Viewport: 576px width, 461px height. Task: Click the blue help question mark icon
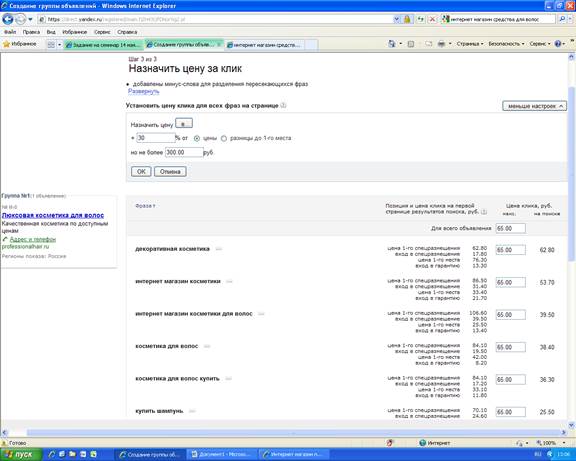pos(558,44)
